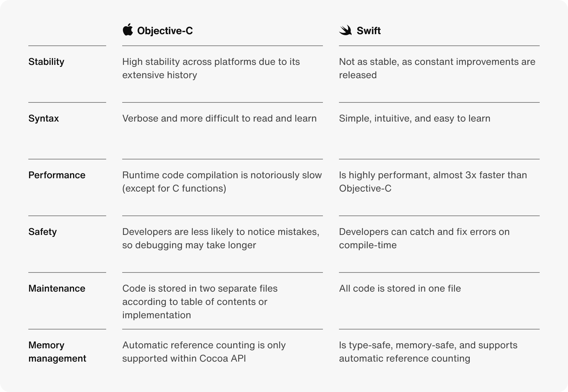Click 'Developers can catch and fix errors' text
Viewport: 568px width, 392px height.
(424, 238)
